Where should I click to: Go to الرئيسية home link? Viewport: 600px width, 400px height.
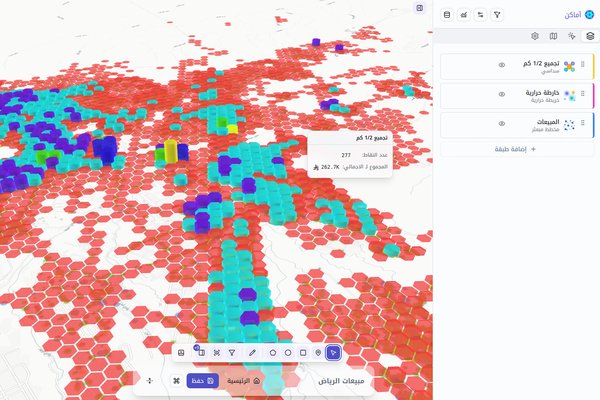coord(244,380)
